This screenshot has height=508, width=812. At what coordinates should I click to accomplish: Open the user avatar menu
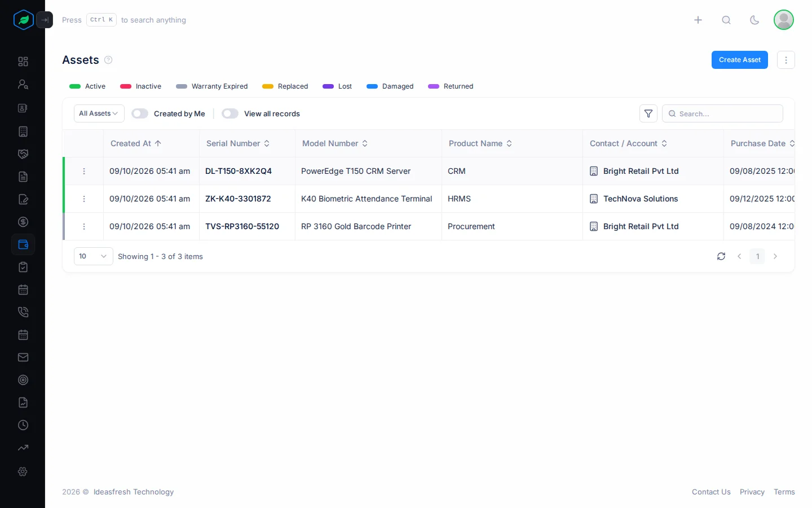[784, 20]
